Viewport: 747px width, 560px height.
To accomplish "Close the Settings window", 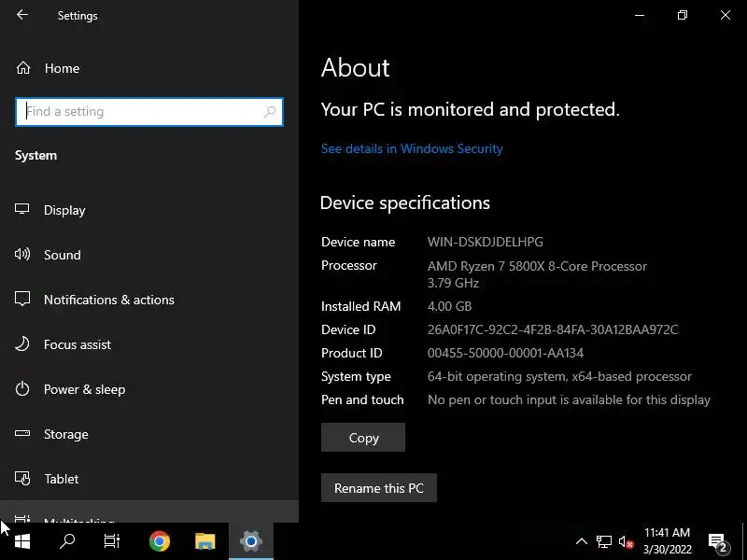I will (726, 15).
